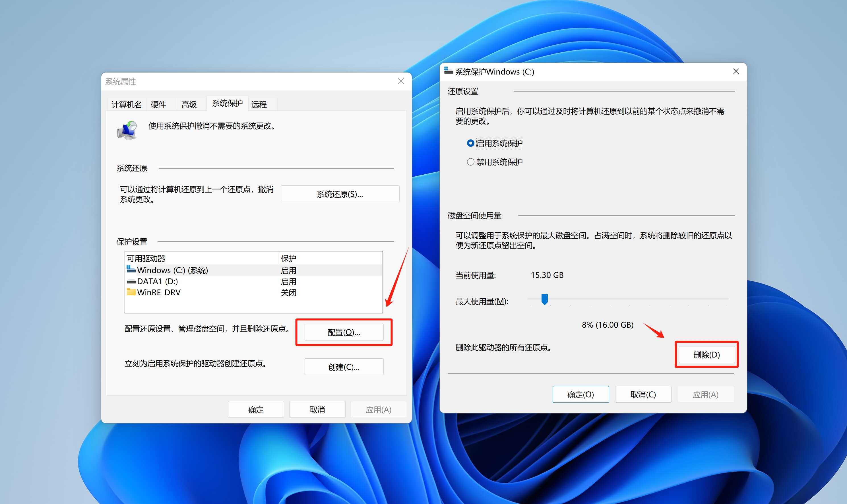Open 配置(O)... settings button
847x504 pixels.
tap(344, 332)
